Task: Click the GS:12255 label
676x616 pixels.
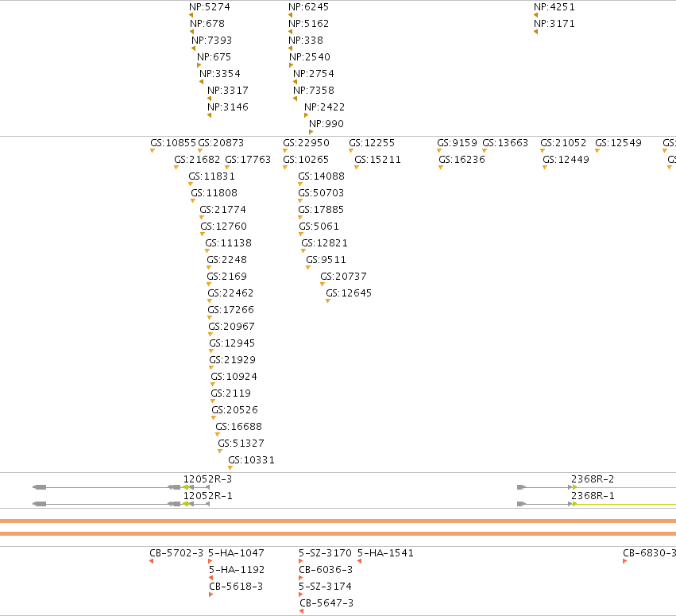Action: point(372,143)
